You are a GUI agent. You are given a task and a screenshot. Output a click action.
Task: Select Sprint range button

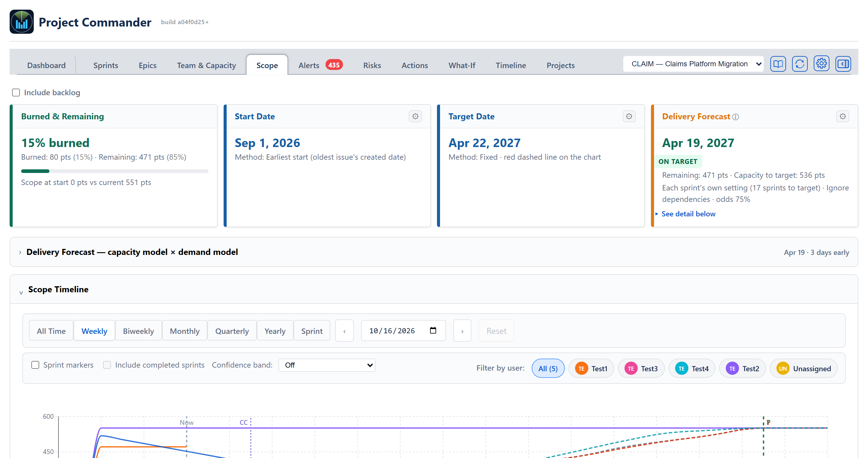pyautogui.click(x=312, y=331)
